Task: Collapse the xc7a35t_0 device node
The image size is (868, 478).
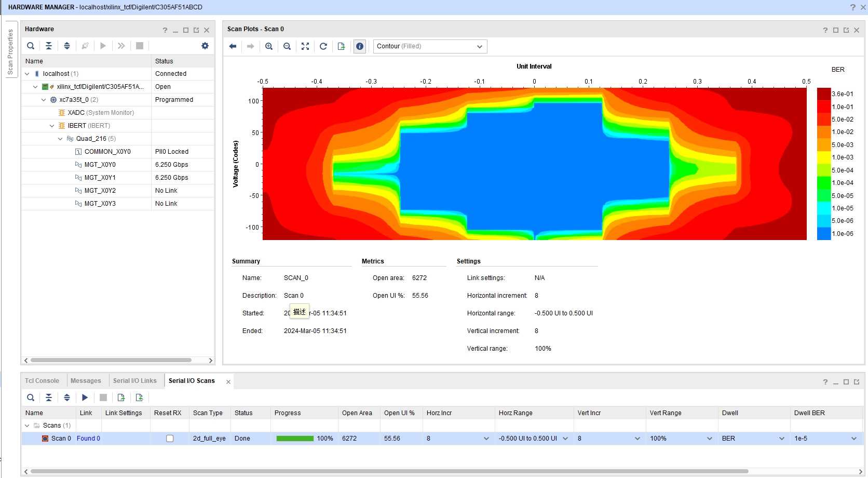Action: [44, 100]
